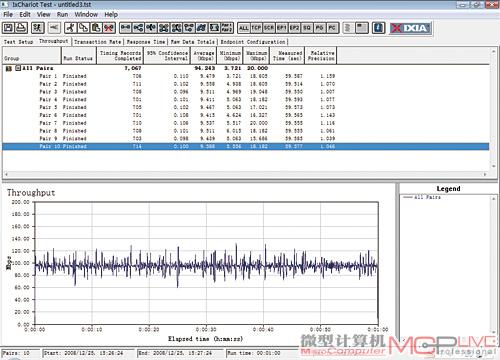
Task: Open the Endpoint Configuration tab
Action: point(253,42)
